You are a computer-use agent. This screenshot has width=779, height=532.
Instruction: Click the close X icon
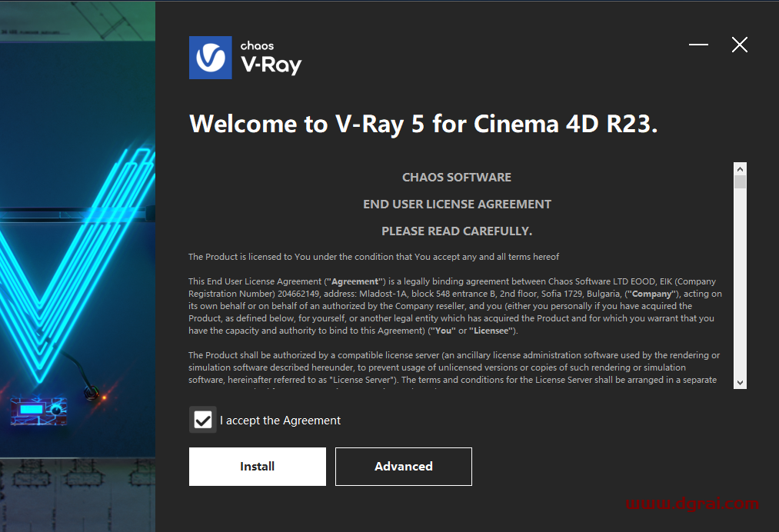pos(738,45)
